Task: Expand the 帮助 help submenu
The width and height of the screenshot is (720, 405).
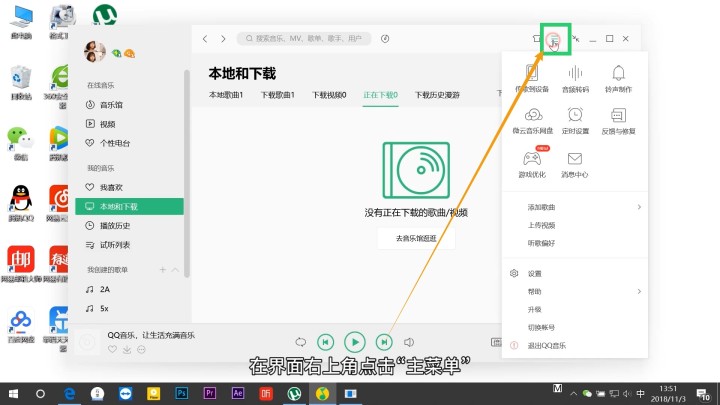Action: [x=575, y=292]
